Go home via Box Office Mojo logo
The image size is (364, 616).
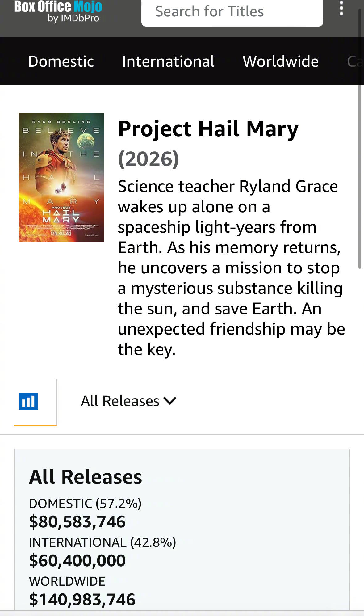coord(58,7)
